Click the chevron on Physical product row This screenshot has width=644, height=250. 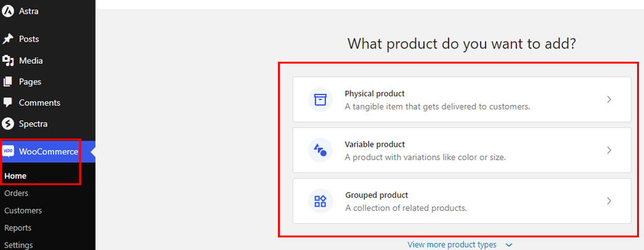pyautogui.click(x=609, y=99)
